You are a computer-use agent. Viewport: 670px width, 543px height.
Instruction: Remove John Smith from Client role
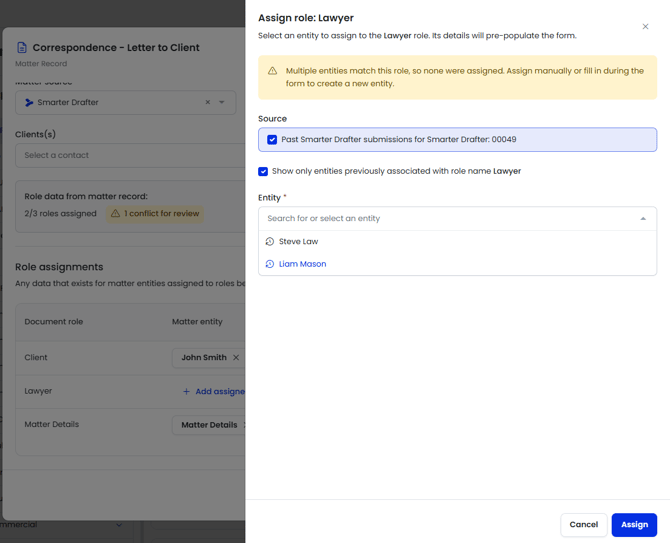pos(236,358)
